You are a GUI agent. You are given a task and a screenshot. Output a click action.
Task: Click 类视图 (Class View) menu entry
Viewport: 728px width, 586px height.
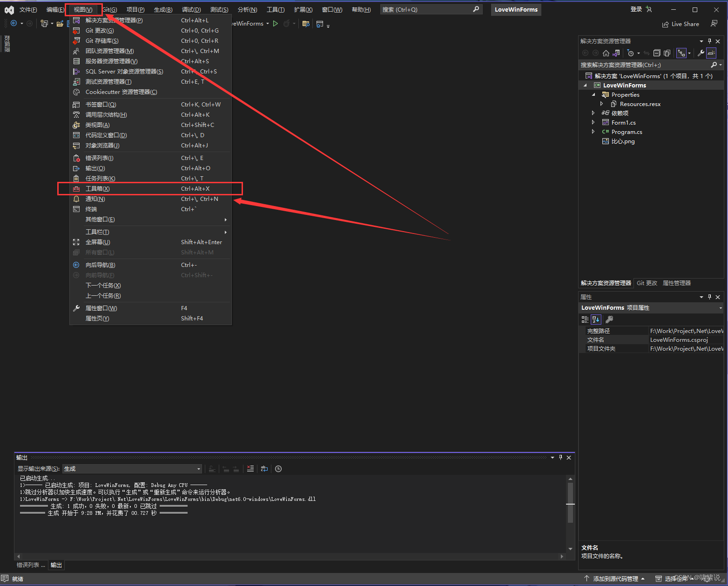point(150,125)
